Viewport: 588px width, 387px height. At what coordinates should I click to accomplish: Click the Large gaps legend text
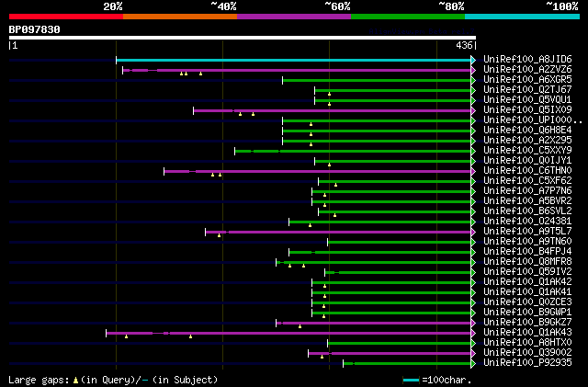(113, 380)
